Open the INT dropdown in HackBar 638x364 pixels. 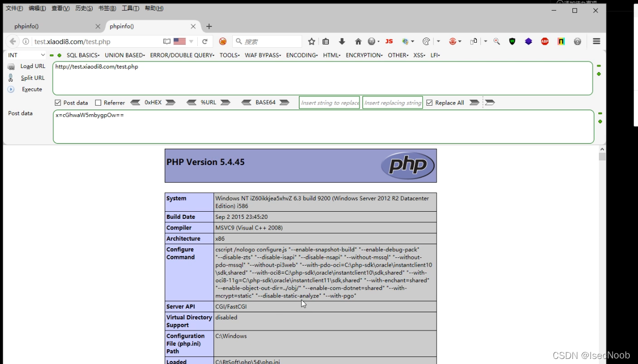click(x=26, y=55)
